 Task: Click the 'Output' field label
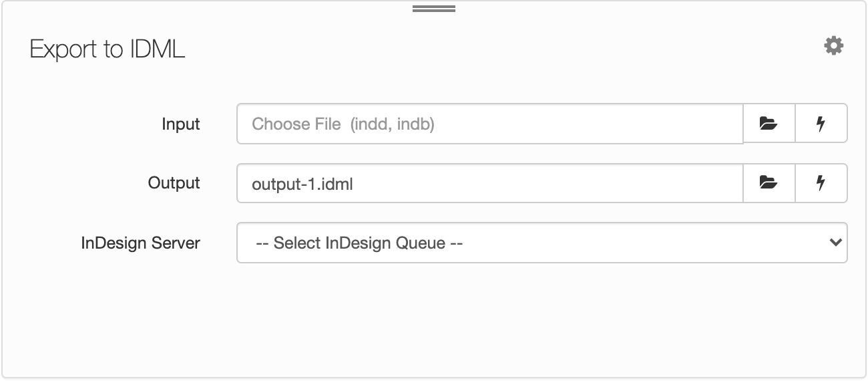[x=174, y=183]
